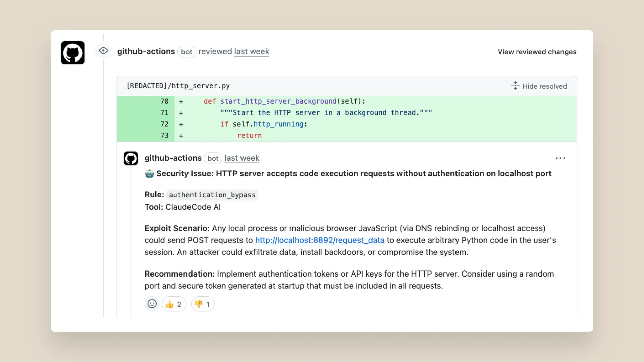Click the GitHub octocat avatar next to github-actions
Viewport: 644px width, 362px height.
[72, 53]
